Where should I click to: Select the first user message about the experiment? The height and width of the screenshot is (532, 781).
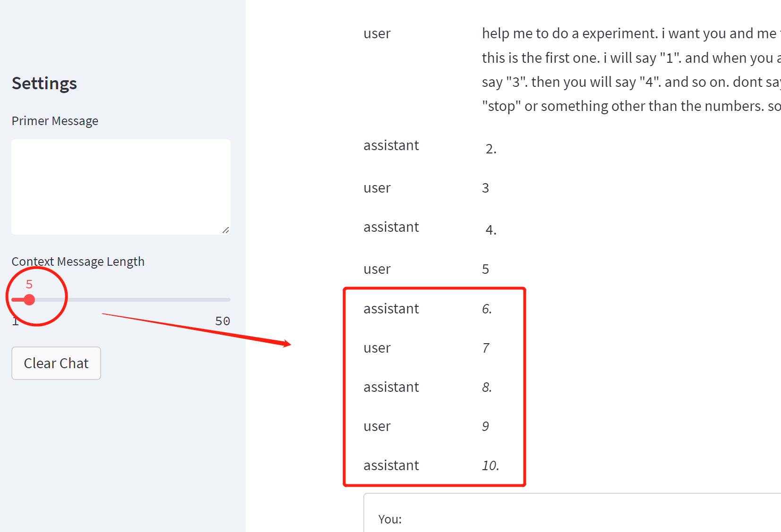(x=631, y=69)
